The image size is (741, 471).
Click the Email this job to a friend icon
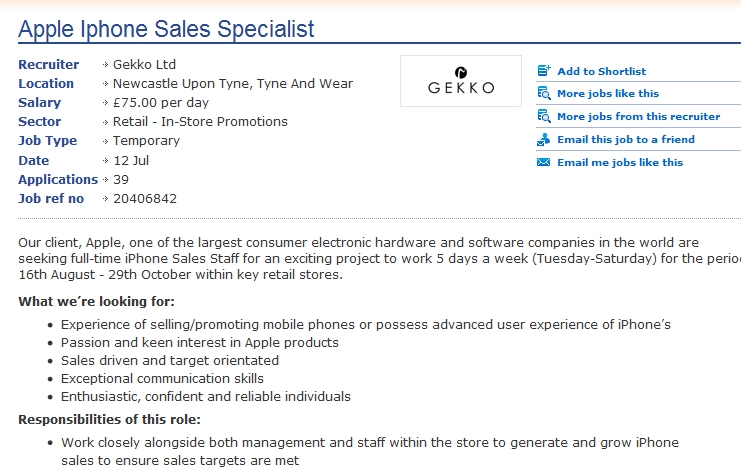[544, 139]
